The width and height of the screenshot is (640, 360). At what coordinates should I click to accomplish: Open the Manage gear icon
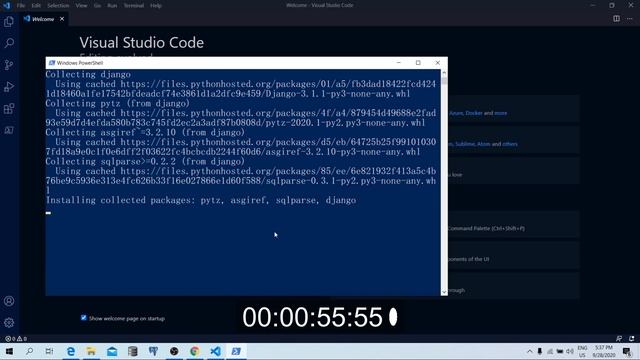coord(9,323)
